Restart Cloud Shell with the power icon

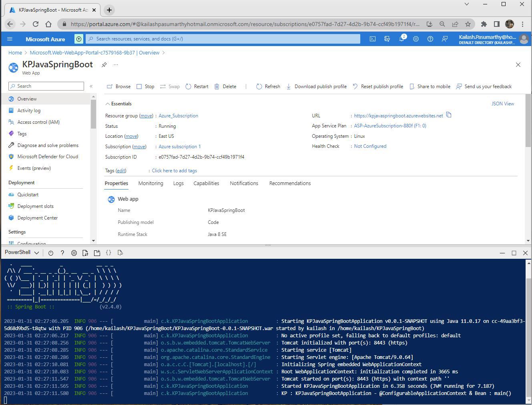(51, 253)
